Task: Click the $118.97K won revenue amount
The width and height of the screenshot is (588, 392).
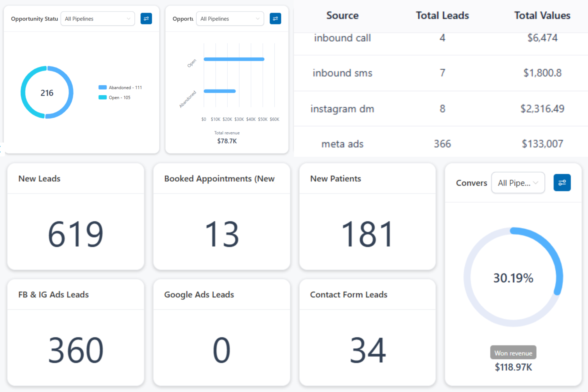Action: click(513, 367)
